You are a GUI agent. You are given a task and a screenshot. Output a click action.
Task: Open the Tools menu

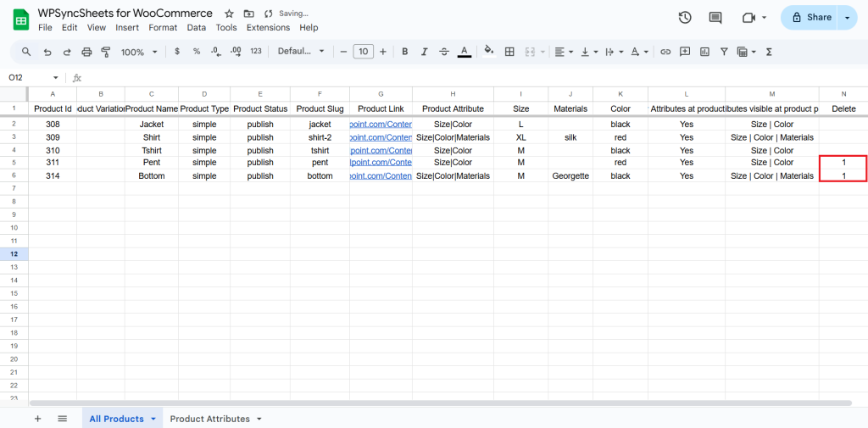coord(226,28)
